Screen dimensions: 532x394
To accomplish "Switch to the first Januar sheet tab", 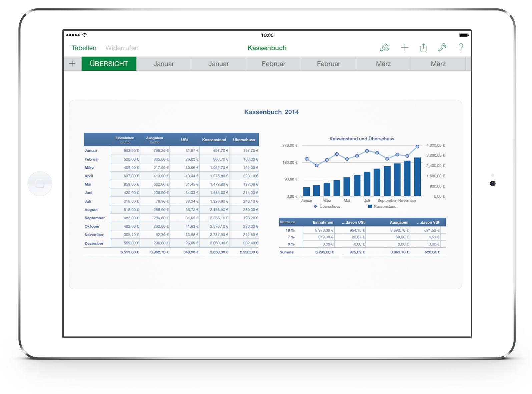I will pos(164,64).
